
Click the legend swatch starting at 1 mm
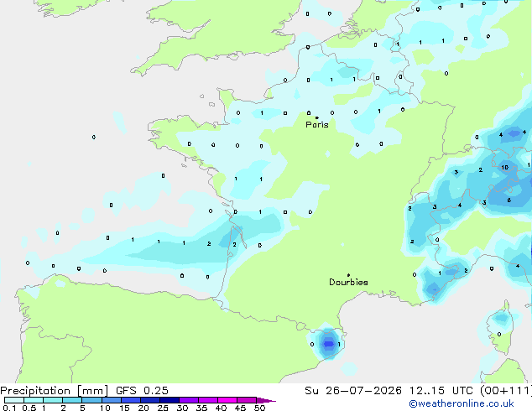[x=53, y=400]
